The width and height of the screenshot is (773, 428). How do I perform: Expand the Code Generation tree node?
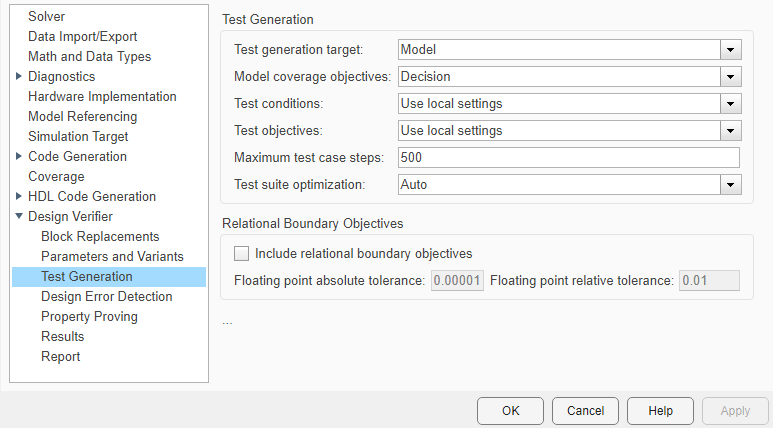pyautogui.click(x=19, y=157)
